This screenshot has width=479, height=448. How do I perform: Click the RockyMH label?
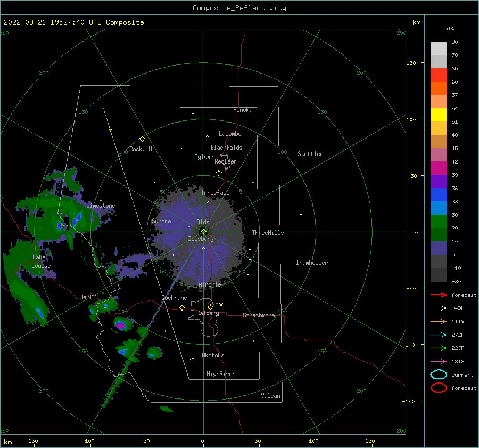click(x=141, y=149)
